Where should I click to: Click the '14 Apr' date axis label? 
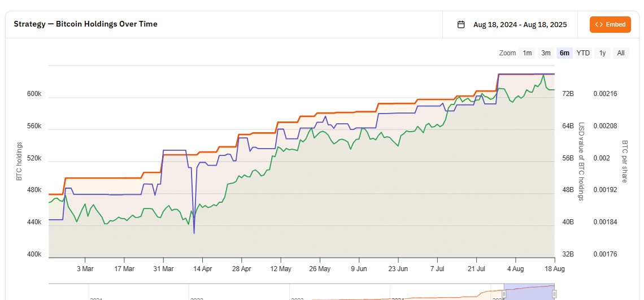click(202, 269)
